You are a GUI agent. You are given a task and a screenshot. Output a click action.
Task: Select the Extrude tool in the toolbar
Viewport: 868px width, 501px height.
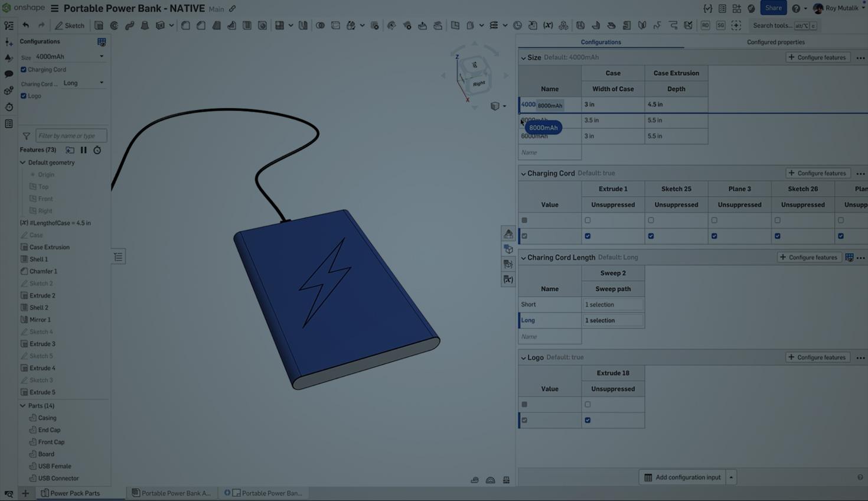pos(99,25)
